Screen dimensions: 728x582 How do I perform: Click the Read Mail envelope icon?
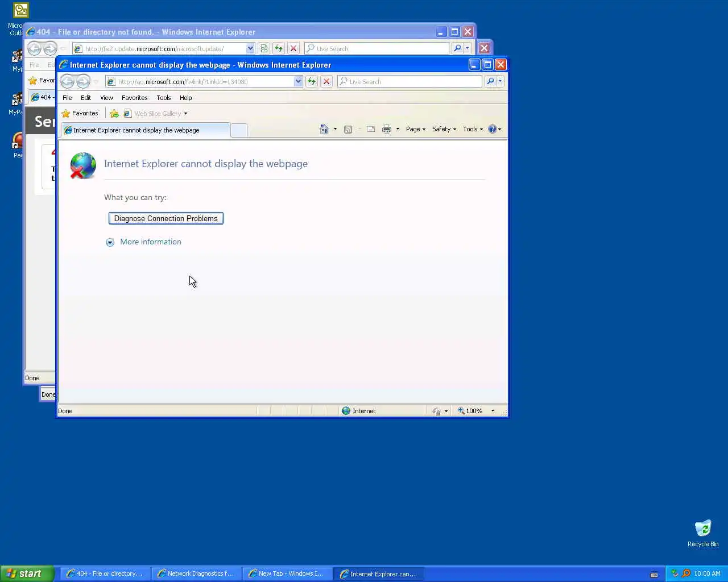[371, 129]
